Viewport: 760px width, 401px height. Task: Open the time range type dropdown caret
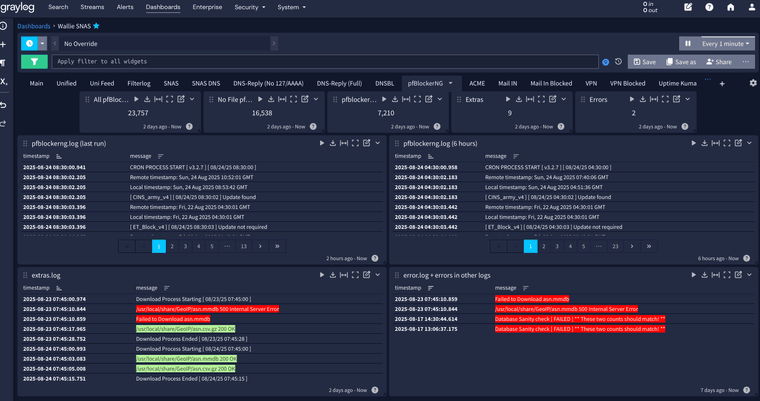tap(42, 44)
